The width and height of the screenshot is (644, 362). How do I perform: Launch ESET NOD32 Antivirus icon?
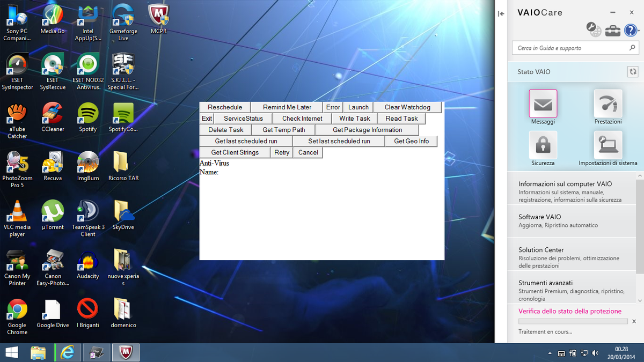88,71
